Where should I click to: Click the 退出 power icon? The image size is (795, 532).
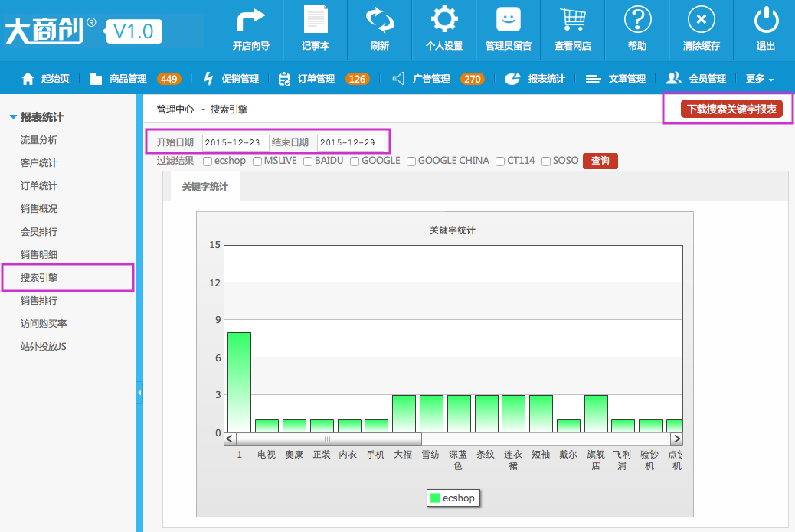click(766, 20)
